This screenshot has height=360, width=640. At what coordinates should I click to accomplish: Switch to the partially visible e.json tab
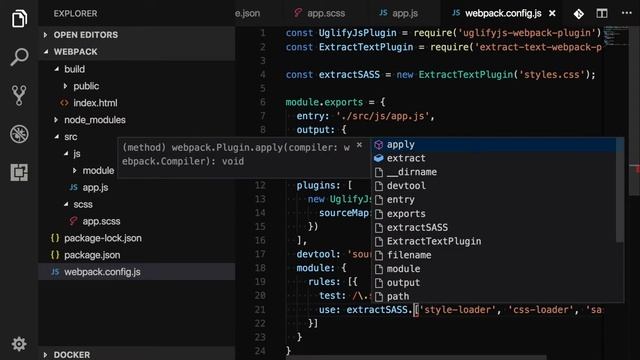pos(247,13)
